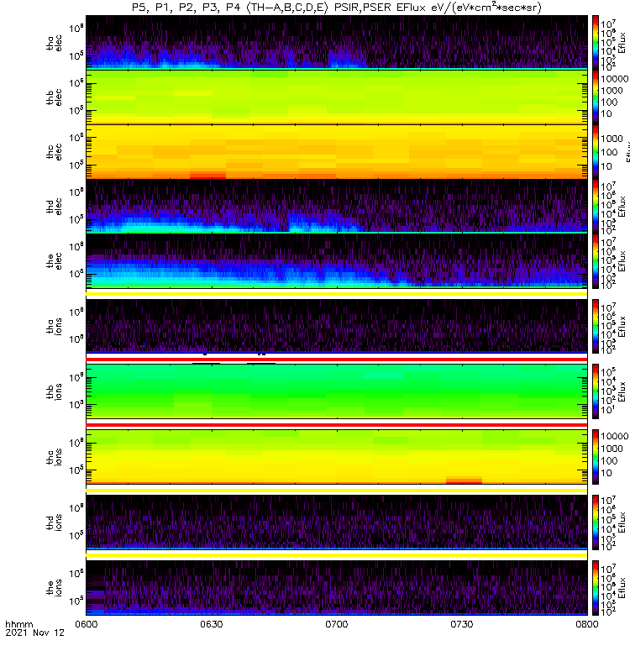
Task: Click inside the tha elec spectrogram panel
Action: [337, 42]
